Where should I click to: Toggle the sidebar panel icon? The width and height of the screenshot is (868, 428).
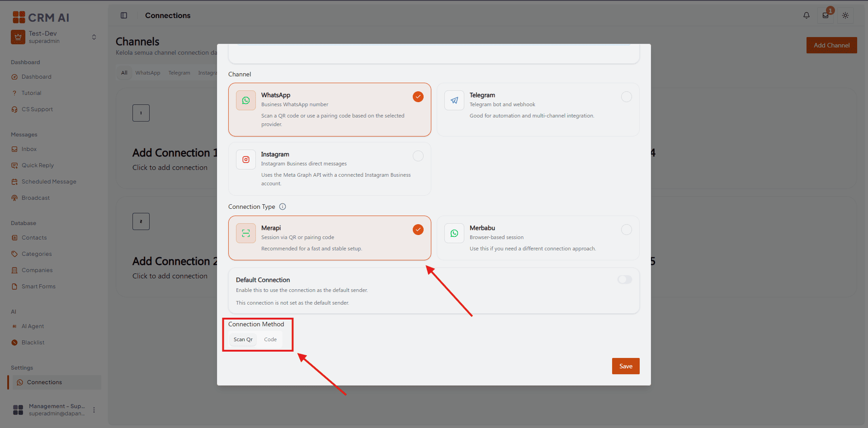point(124,15)
